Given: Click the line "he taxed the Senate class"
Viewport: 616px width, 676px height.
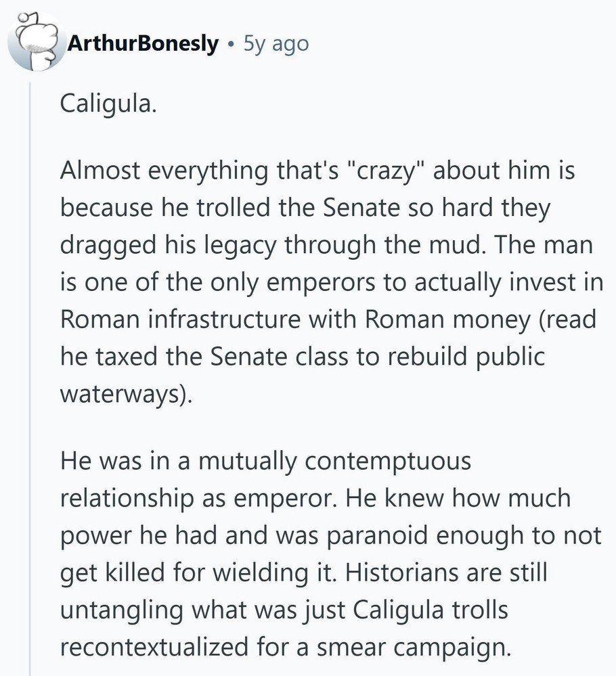Looking at the screenshot, I should coord(302,357).
